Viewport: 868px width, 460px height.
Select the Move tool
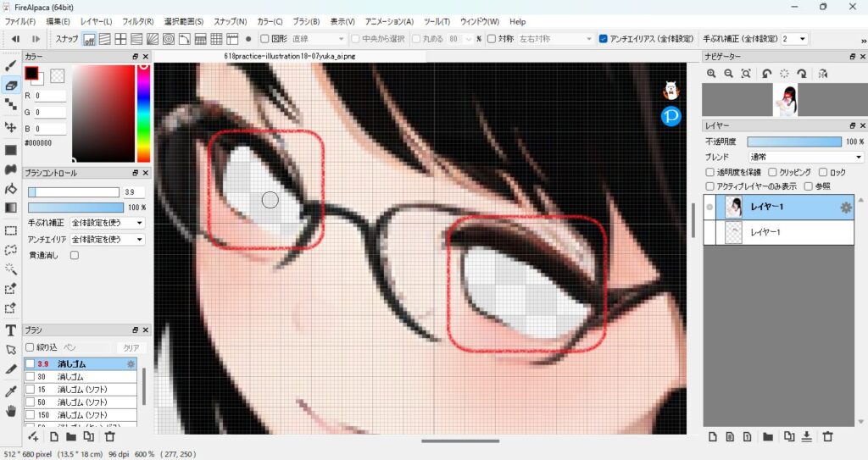[x=10, y=127]
